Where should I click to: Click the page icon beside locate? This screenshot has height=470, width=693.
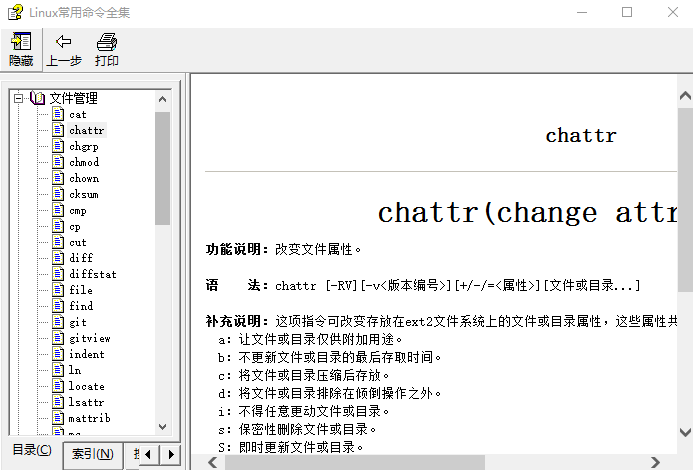pyautogui.click(x=58, y=386)
